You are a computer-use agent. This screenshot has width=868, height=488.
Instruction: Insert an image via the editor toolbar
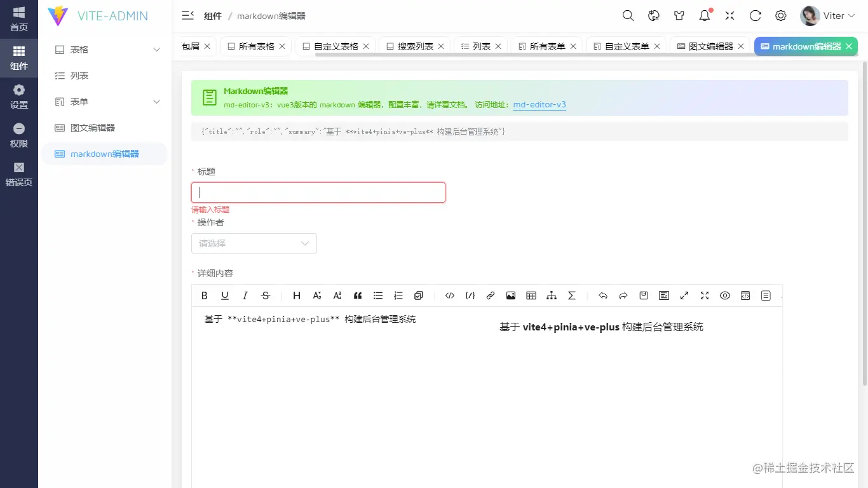coord(511,295)
